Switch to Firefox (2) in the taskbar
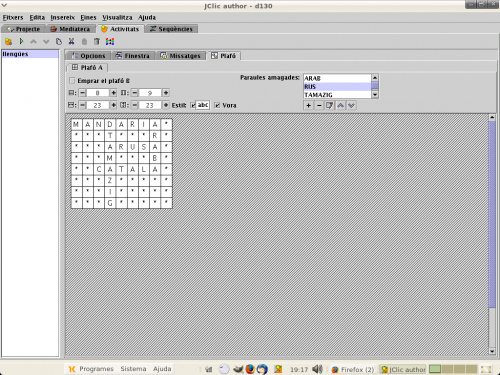 [353, 369]
